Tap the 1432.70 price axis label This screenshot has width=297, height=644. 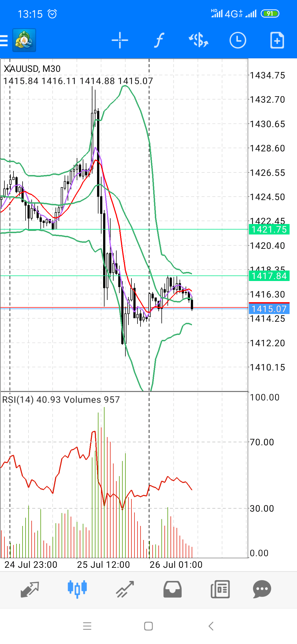point(268,100)
